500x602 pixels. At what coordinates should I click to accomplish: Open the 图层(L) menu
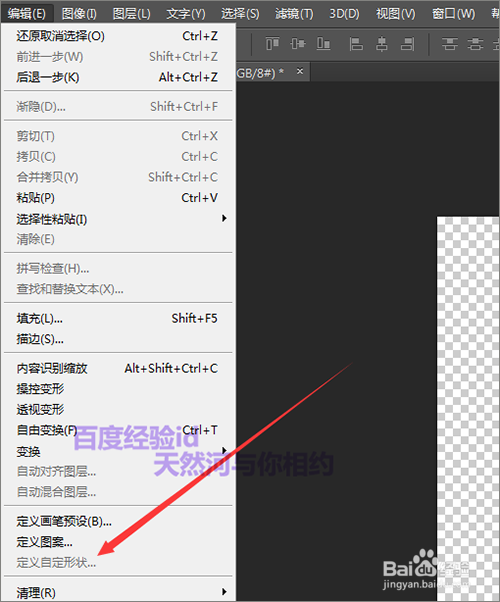131,14
